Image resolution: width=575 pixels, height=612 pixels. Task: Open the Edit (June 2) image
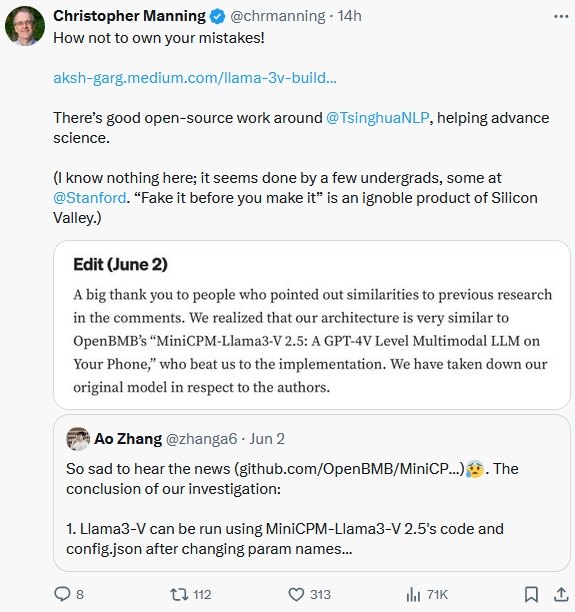pos(312,325)
